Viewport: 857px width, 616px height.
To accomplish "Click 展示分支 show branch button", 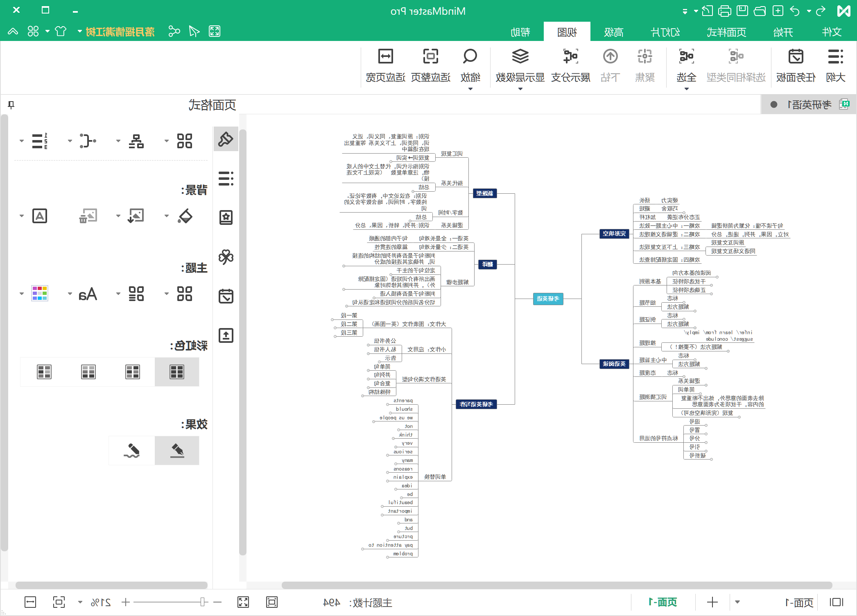I will (571, 66).
